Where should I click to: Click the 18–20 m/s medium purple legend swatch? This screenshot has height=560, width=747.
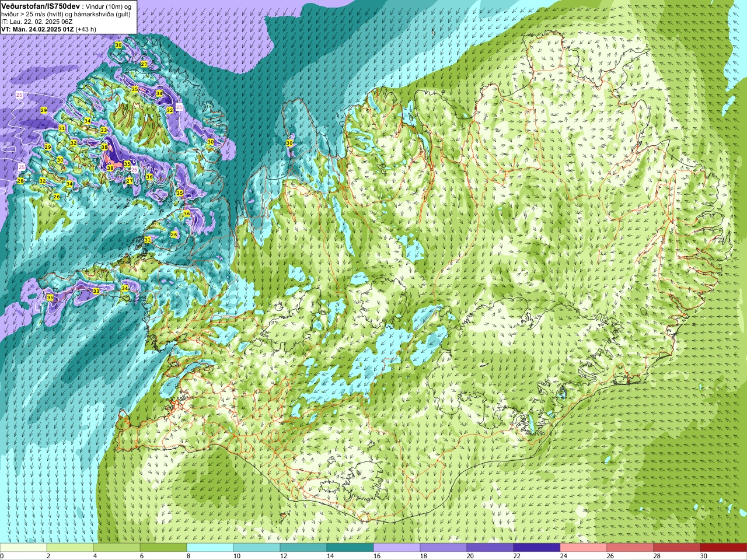point(444,548)
